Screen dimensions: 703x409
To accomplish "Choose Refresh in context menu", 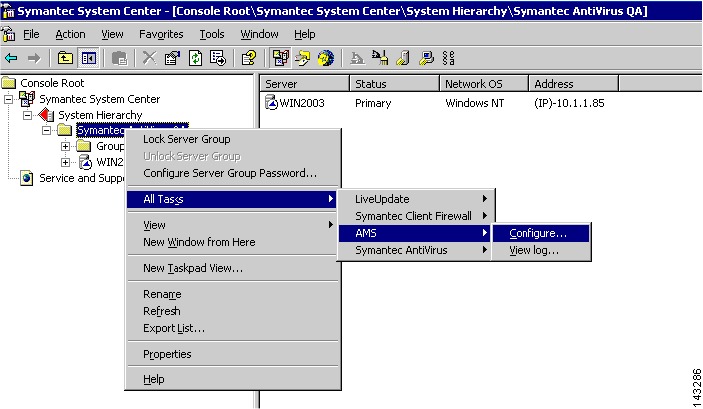I will point(232,311).
